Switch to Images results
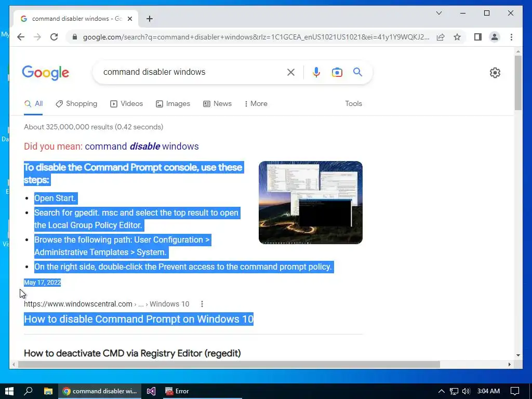This screenshot has width=532, height=399. pos(172,104)
